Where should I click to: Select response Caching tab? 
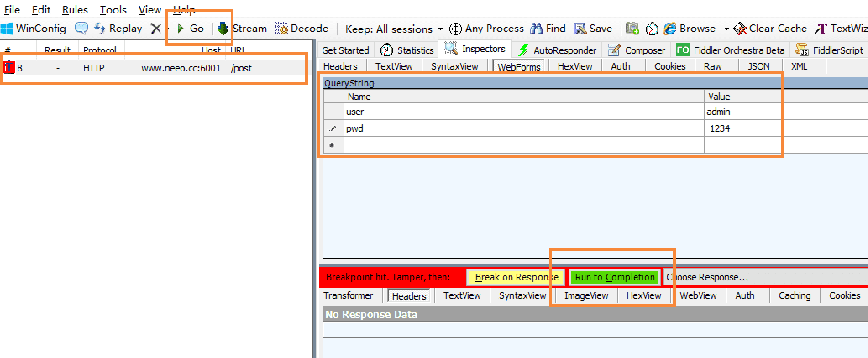pyautogui.click(x=795, y=295)
